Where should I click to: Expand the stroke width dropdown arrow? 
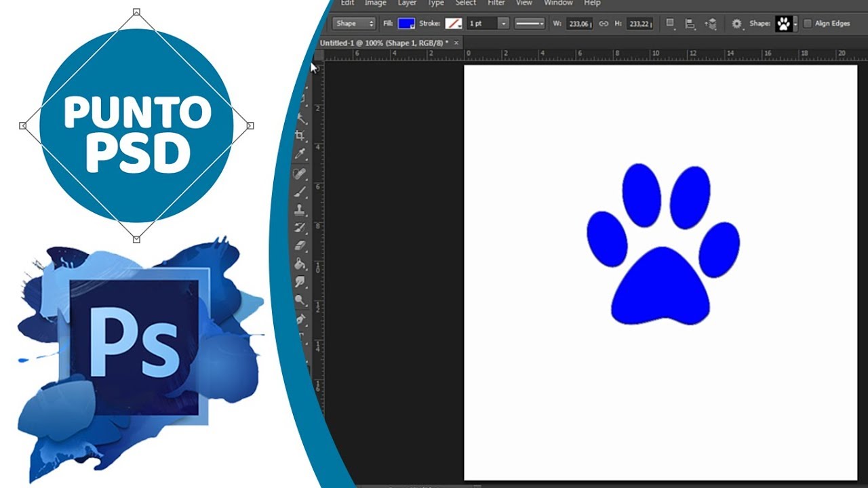[503, 24]
